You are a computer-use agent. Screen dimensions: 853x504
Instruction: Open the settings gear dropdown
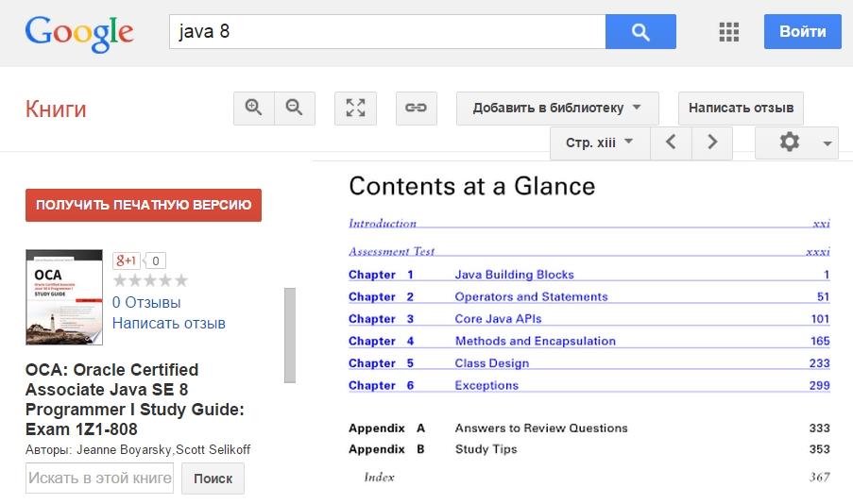click(x=796, y=143)
